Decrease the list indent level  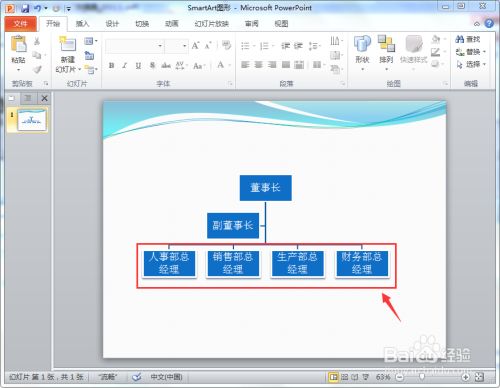(x=285, y=46)
